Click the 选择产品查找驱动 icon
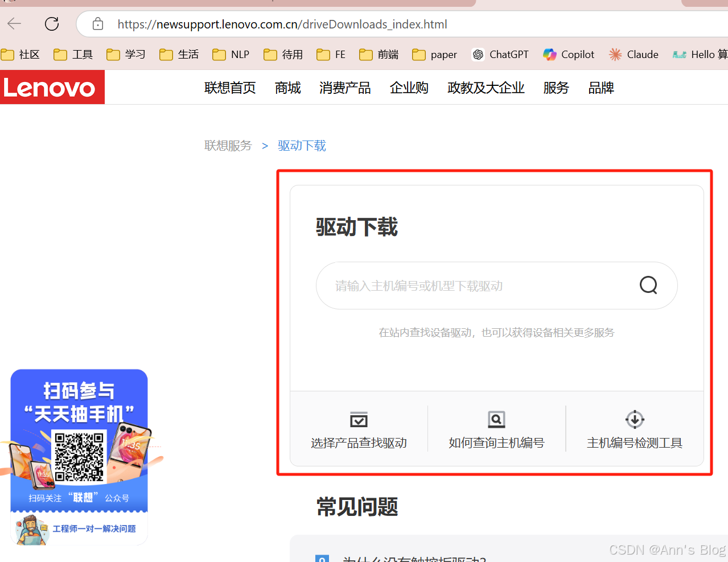Viewport: 728px width, 562px height. [x=359, y=420]
